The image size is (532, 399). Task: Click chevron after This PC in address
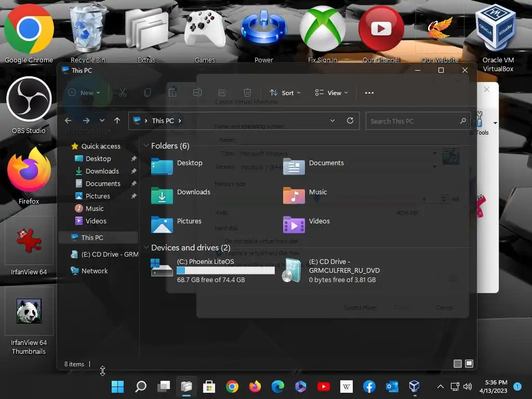click(180, 121)
